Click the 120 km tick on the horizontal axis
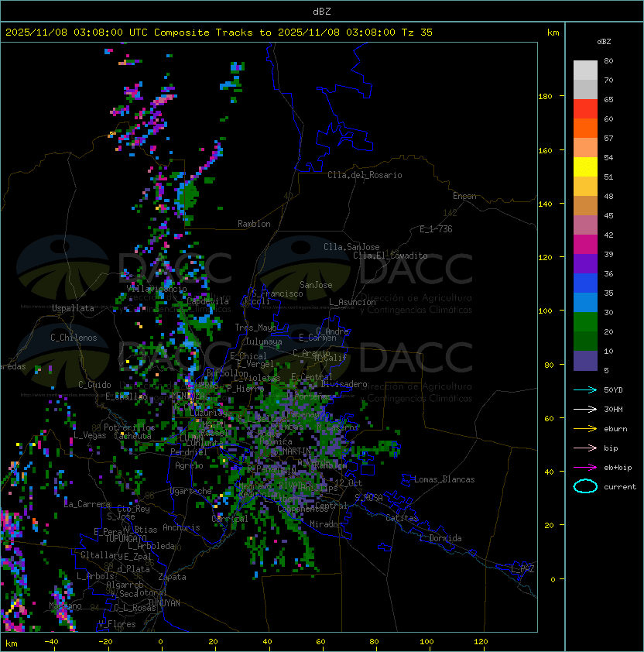The width and height of the screenshot is (644, 652). [x=481, y=642]
